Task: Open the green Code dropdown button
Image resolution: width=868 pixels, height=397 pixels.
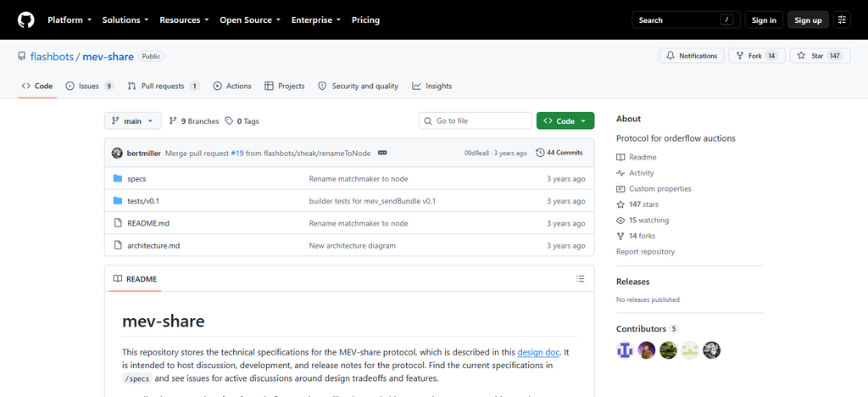Action: point(565,120)
